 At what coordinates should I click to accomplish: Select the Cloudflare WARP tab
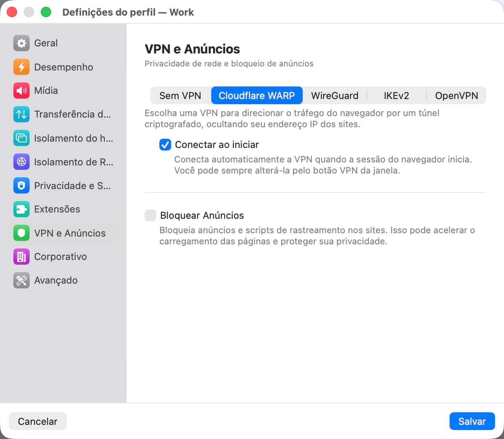257,95
